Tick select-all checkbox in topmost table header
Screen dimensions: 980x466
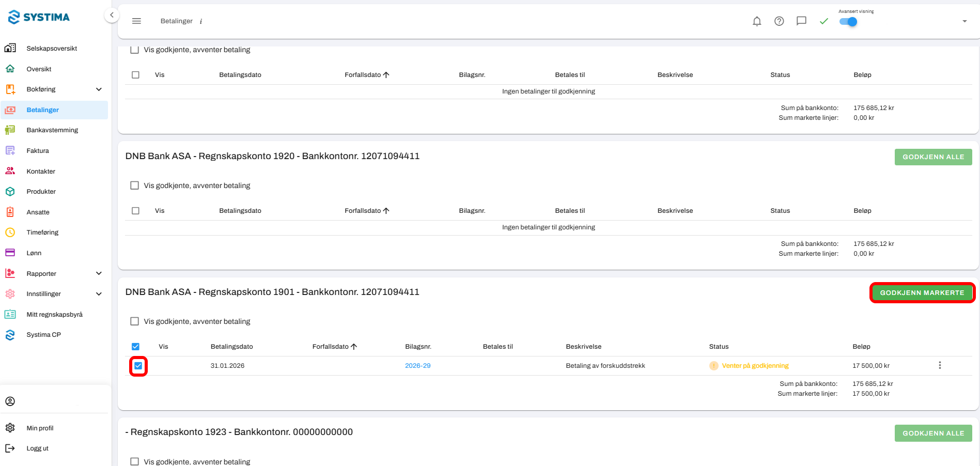click(135, 75)
